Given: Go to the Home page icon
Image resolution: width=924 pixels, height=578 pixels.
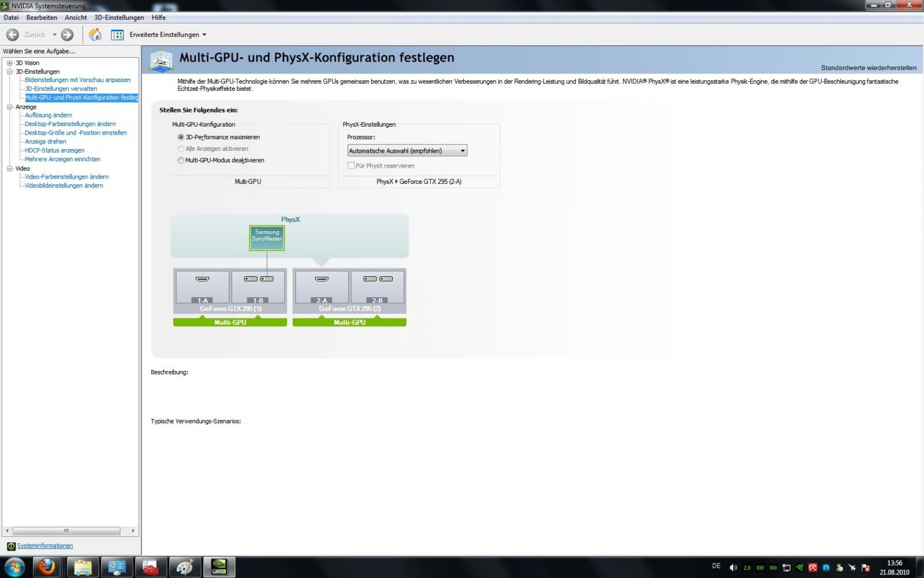Looking at the screenshot, I should tap(95, 35).
